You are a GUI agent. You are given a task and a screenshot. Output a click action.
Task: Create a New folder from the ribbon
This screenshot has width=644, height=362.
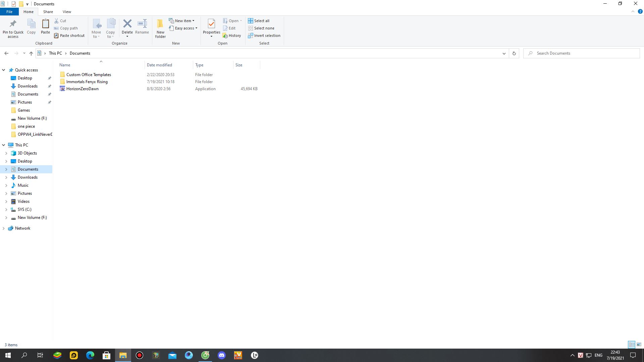160,28
